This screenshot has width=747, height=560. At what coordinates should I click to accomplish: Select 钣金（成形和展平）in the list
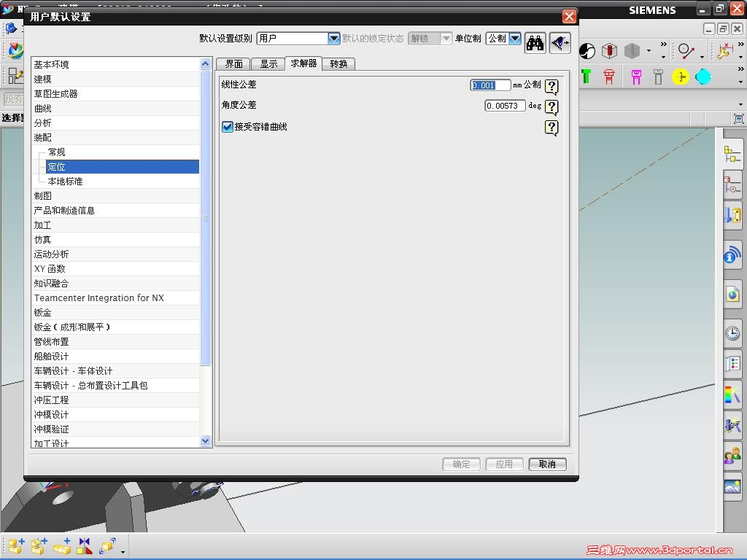tap(116, 327)
